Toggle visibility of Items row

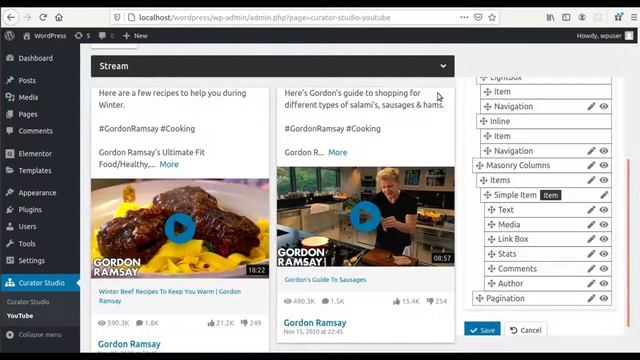click(604, 180)
